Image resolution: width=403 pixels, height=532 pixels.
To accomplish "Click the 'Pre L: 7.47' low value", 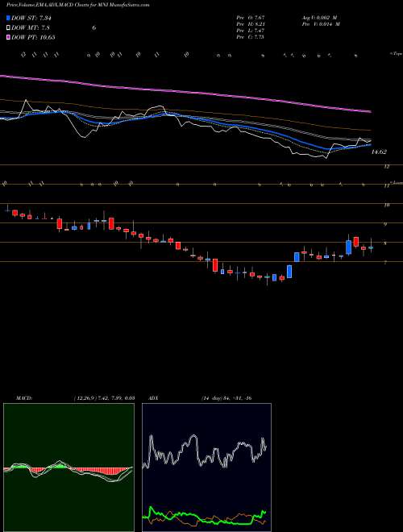I will click(x=251, y=31).
